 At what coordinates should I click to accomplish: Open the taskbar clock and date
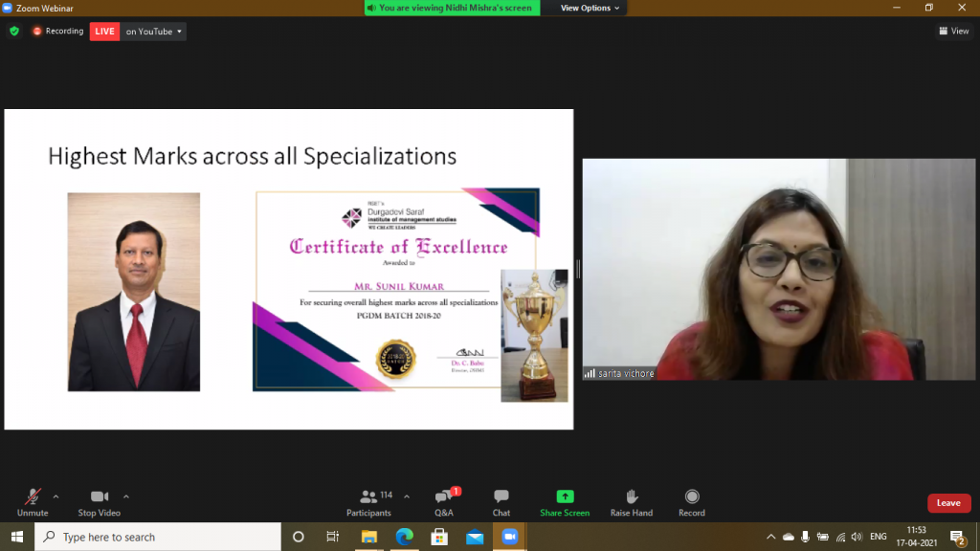[x=917, y=537]
